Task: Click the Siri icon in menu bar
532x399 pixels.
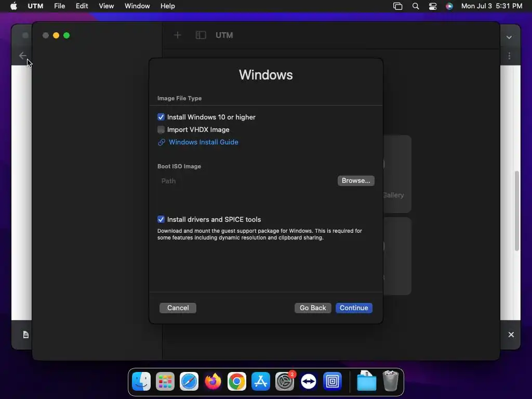Action: click(449, 6)
